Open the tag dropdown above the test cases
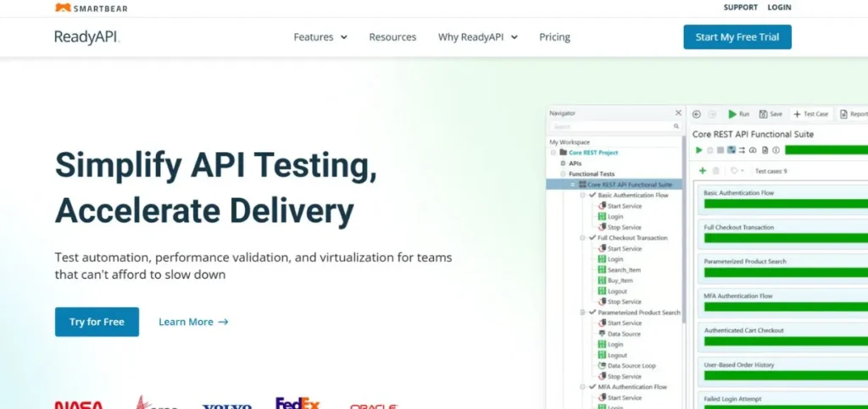Viewport: 868px width, 409px height. click(737, 171)
